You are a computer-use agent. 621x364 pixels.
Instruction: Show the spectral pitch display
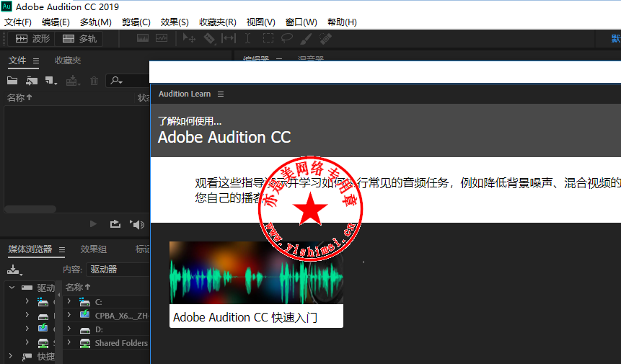[x=162, y=38]
